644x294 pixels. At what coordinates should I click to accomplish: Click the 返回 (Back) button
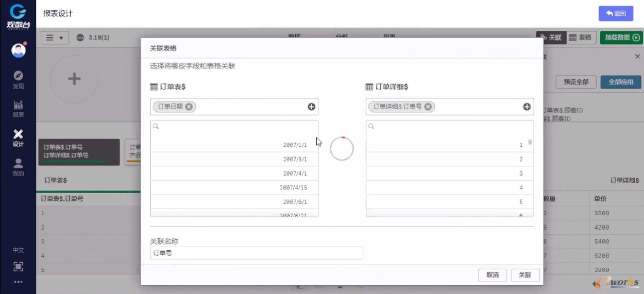[x=616, y=13]
